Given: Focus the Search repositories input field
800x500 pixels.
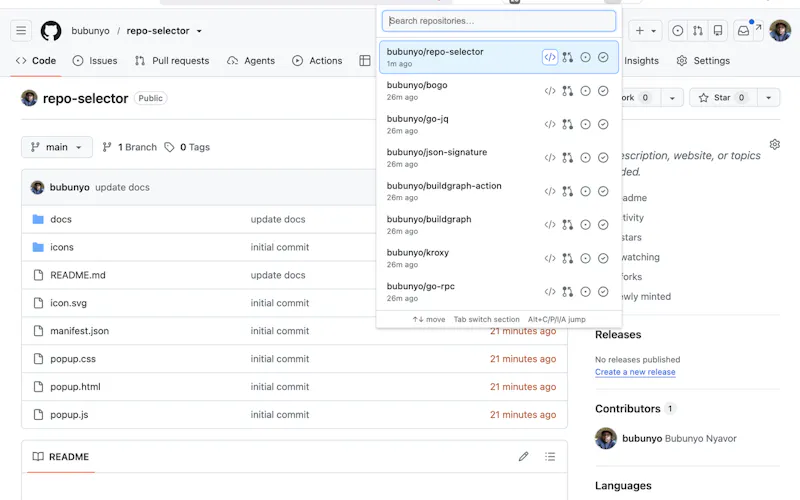Looking at the screenshot, I should [x=499, y=21].
